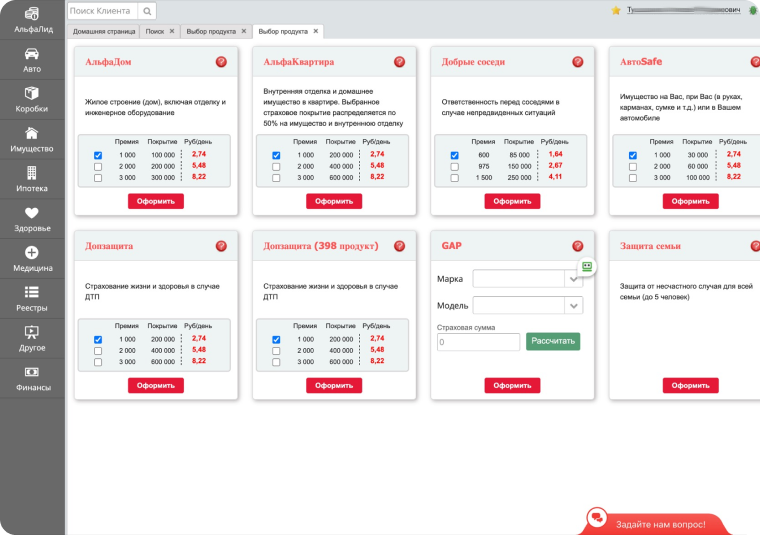Open the Другое sidebar section
Image resolution: width=760 pixels, height=536 pixels.
[x=32, y=339]
